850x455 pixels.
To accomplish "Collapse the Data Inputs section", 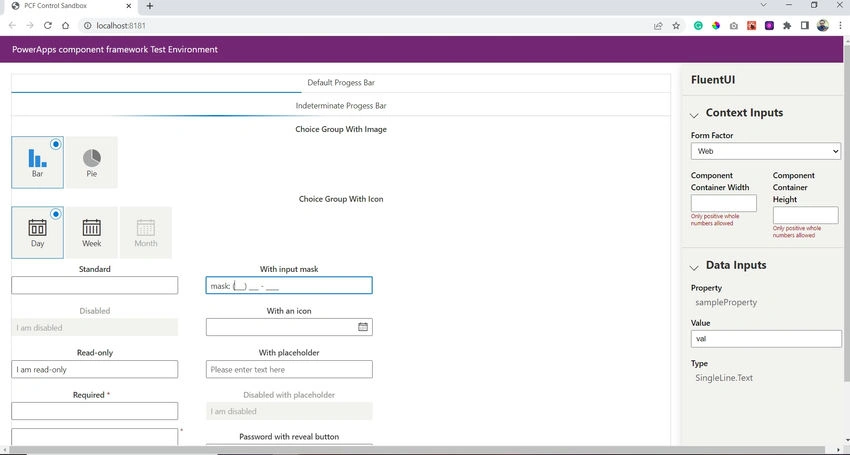I will click(694, 267).
